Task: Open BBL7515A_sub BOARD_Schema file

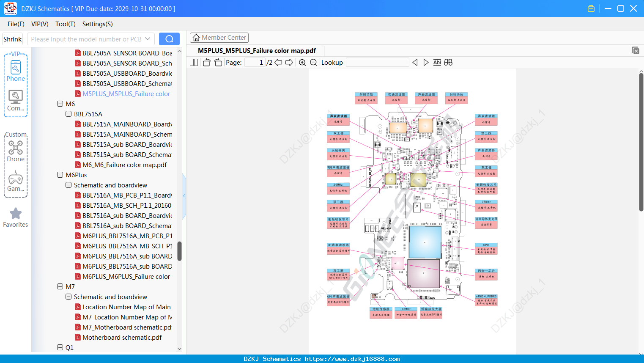Action: click(x=127, y=155)
